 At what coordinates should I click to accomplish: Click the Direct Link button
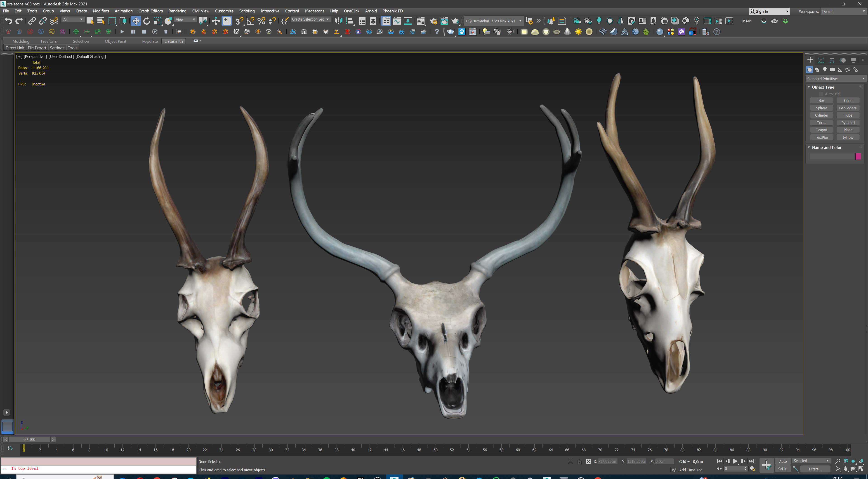15,48
